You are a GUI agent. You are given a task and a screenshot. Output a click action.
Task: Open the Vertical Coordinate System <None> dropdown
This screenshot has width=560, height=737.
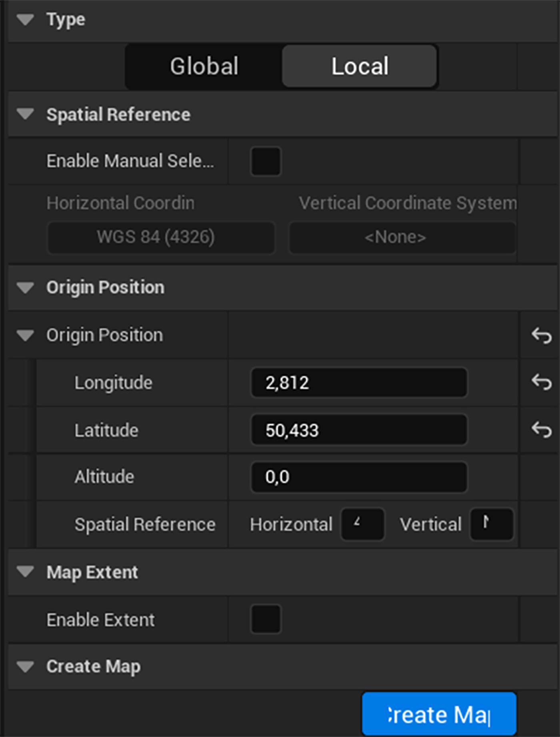point(402,238)
